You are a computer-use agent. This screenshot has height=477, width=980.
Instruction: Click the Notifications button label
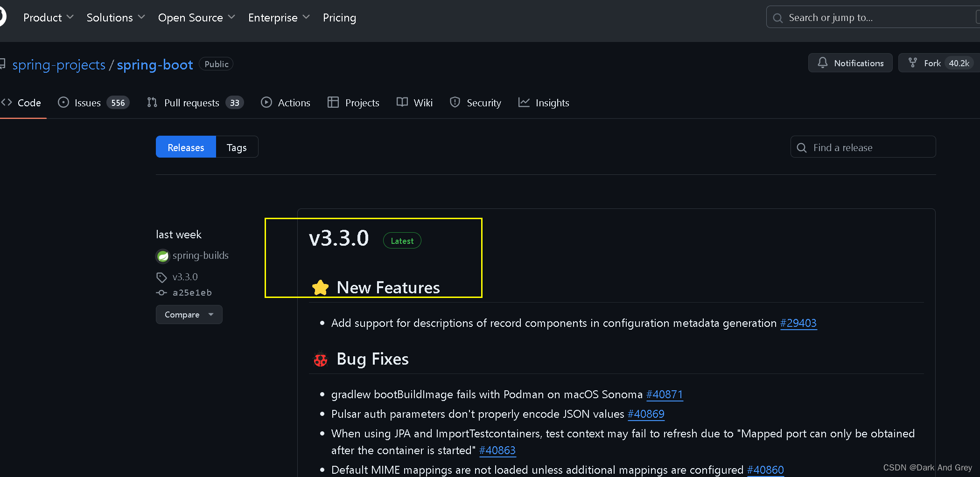859,63
